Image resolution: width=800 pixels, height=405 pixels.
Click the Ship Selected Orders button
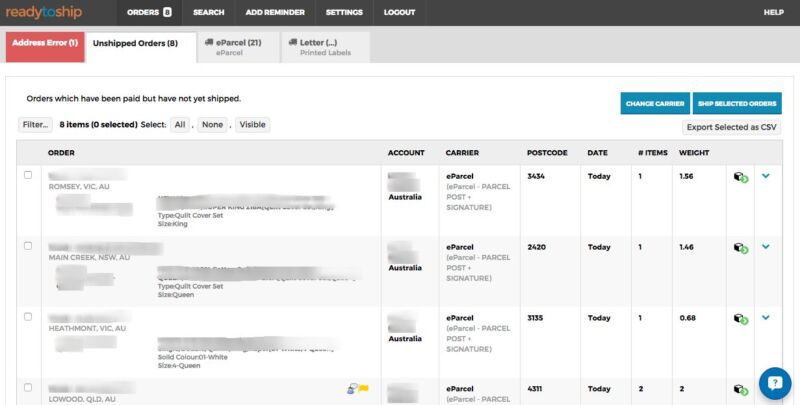[737, 103]
